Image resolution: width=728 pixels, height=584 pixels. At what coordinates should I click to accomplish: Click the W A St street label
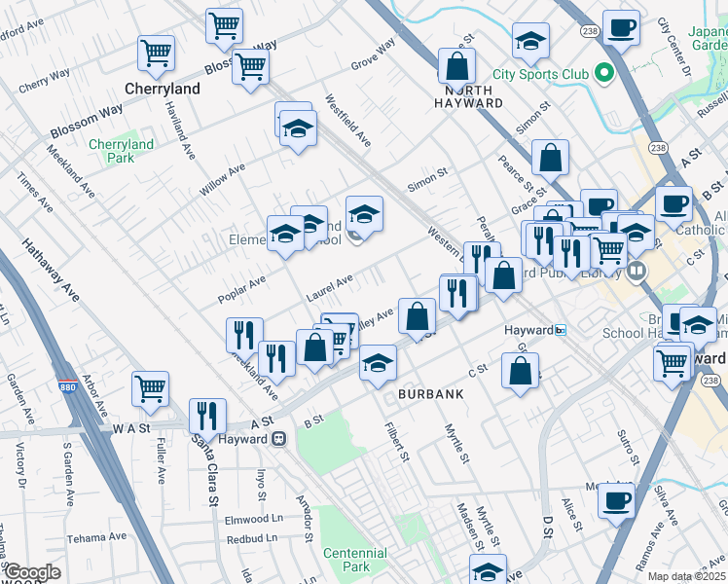coord(131,428)
